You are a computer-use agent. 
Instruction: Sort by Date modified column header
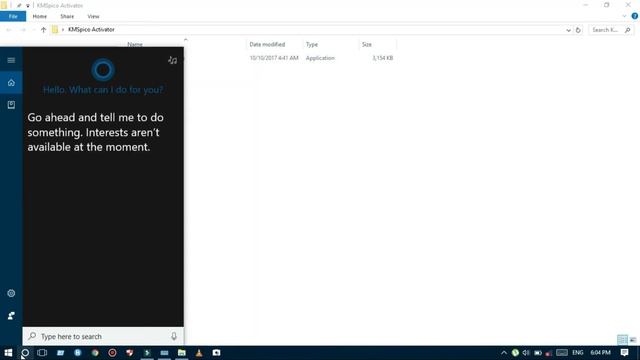coord(267,44)
